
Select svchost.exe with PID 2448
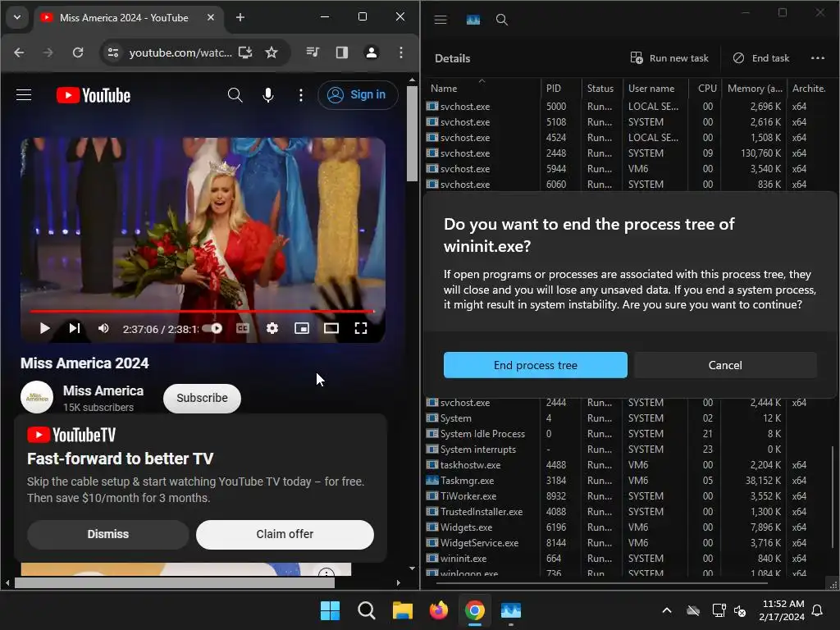click(627, 153)
